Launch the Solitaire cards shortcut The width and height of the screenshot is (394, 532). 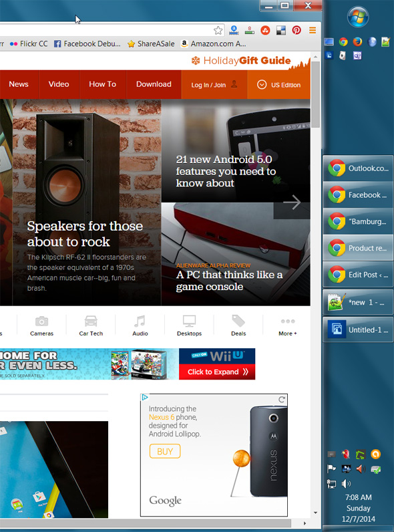pos(343,55)
